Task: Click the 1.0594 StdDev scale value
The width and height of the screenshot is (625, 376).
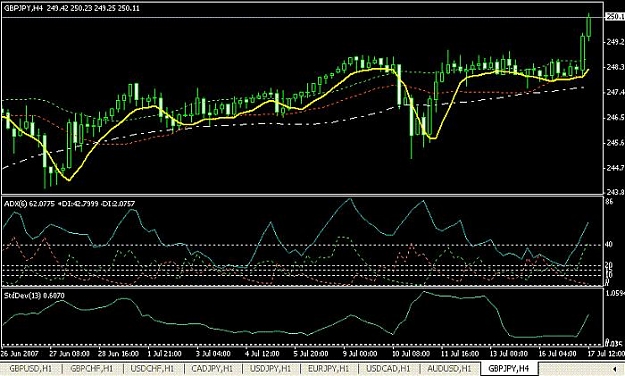Action: (x=615, y=293)
